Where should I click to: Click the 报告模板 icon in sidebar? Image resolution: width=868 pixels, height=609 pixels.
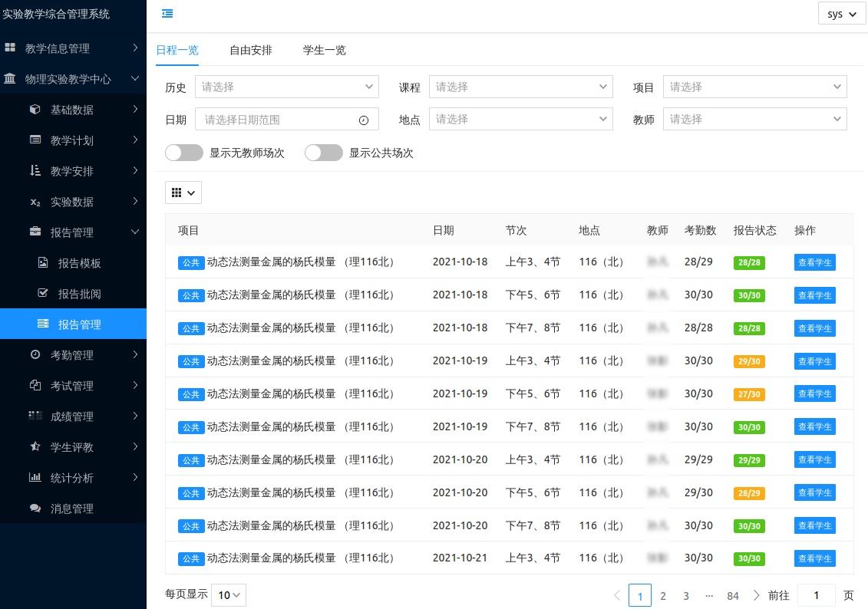coord(44,263)
